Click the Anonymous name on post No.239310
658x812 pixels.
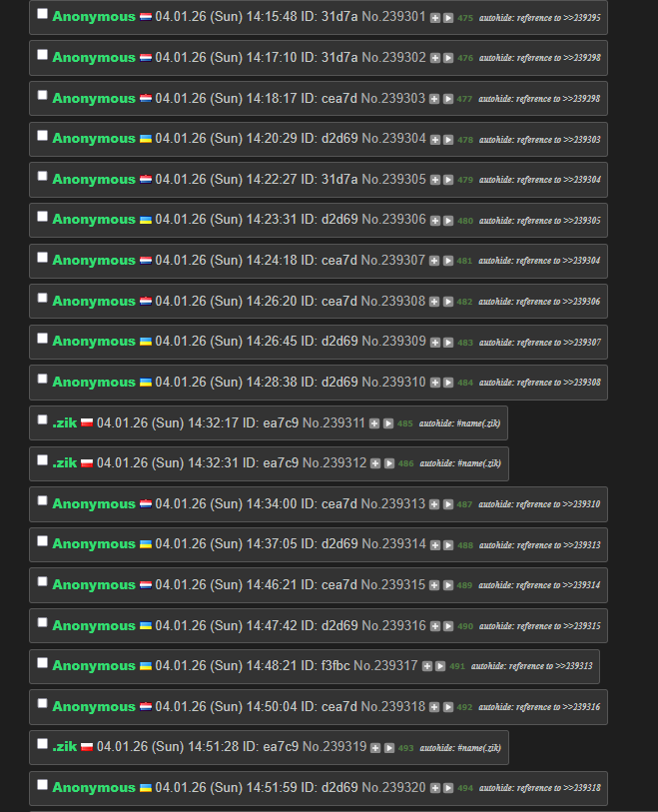(94, 383)
